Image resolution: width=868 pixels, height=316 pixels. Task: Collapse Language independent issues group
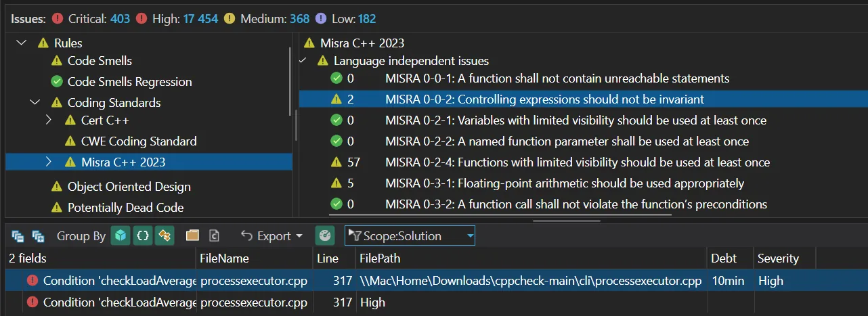303,61
